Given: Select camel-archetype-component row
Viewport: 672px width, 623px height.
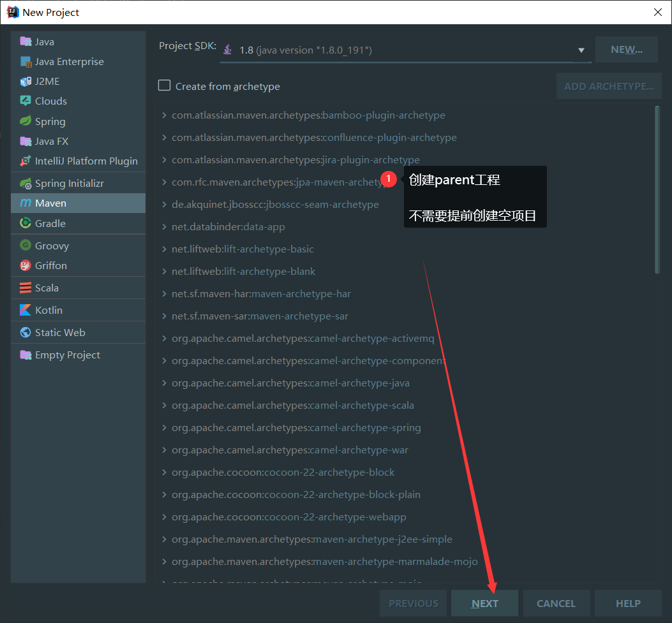Looking at the screenshot, I should pos(405,360).
